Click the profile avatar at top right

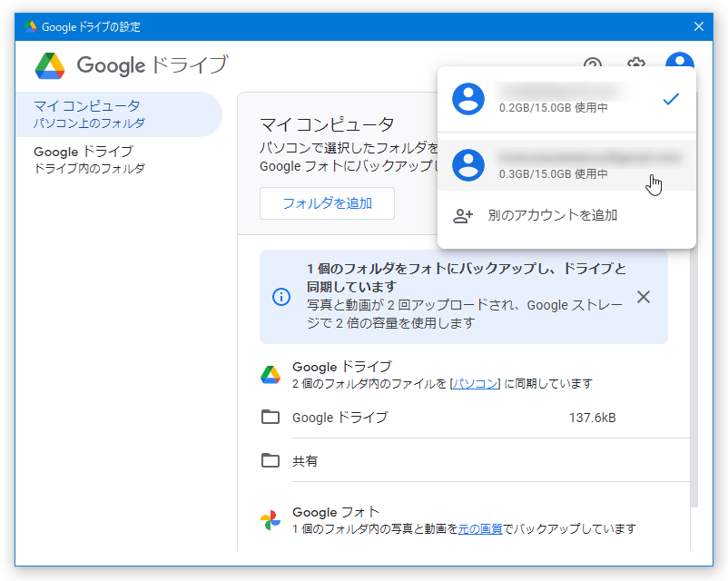tap(679, 61)
